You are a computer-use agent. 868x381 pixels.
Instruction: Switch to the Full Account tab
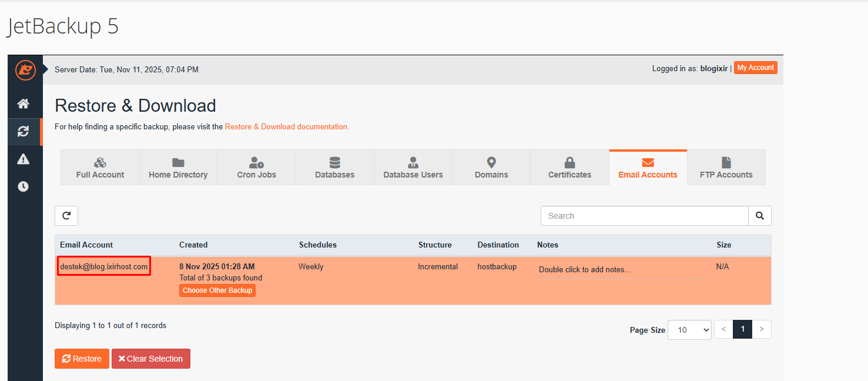[100, 168]
